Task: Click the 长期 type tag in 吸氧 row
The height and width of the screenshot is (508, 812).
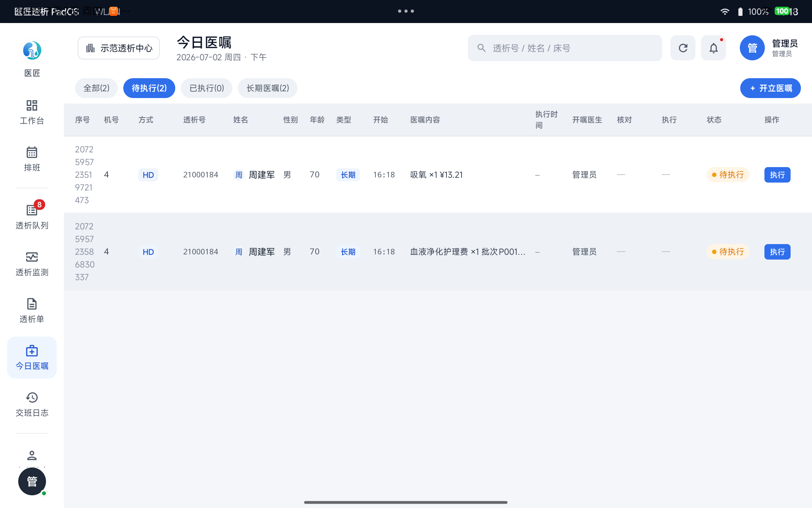Action: 348,175
